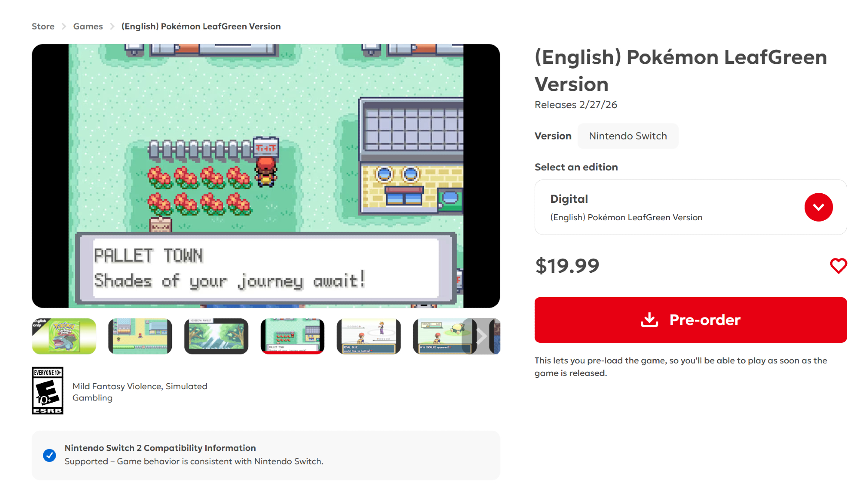
Task: Click the blue compatibility checkmark icon
Action: (49, 455)
